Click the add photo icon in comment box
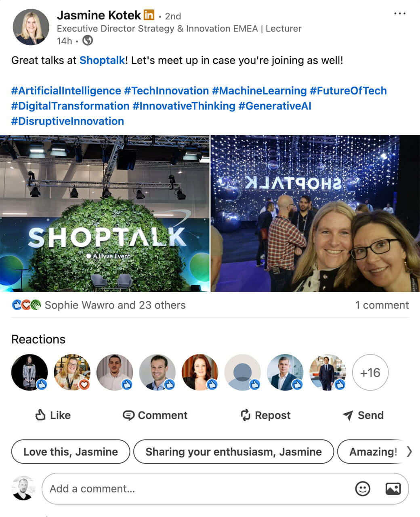Screen dimensions: 420x517 (393, 489)
